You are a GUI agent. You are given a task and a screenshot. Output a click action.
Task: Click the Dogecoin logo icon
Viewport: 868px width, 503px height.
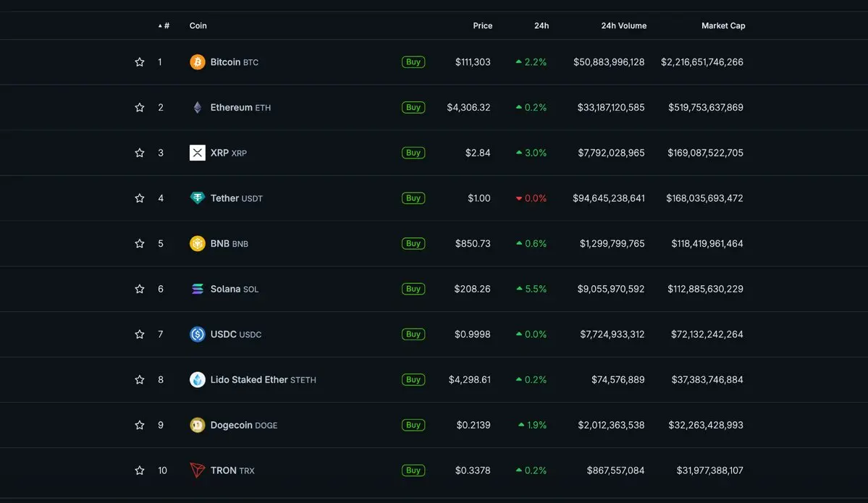coord(197,425)
